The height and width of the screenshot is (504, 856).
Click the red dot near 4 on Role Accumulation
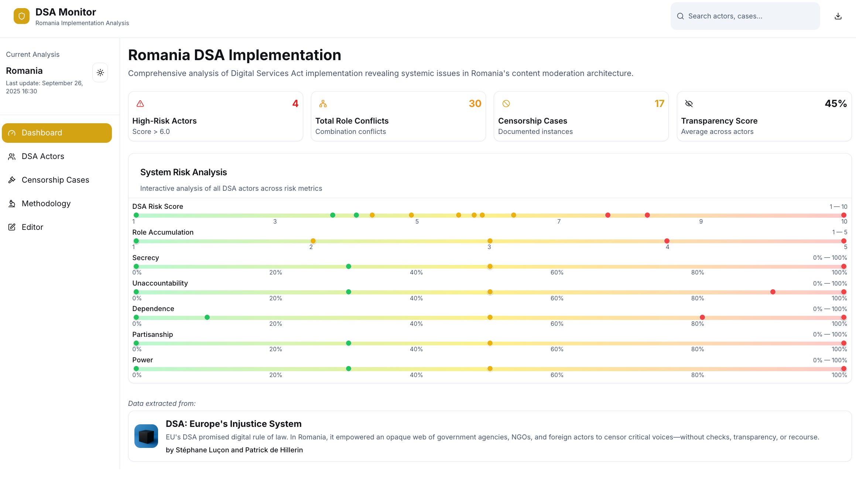tap(667, 241)
